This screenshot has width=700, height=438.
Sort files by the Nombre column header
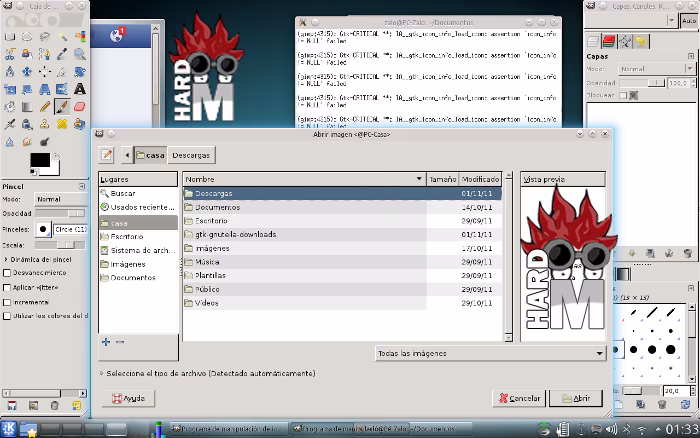coord(304,179)
